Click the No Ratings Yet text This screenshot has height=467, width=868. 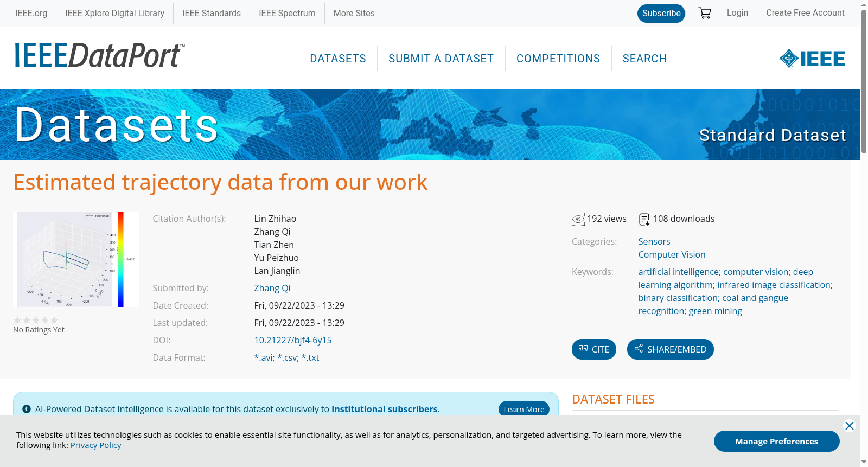click(39, 330)
